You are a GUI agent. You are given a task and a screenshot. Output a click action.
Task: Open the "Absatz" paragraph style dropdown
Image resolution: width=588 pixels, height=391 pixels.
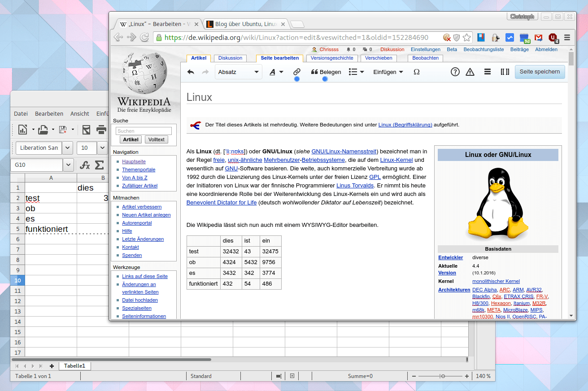pyautogui.click(x=238, y=72)
